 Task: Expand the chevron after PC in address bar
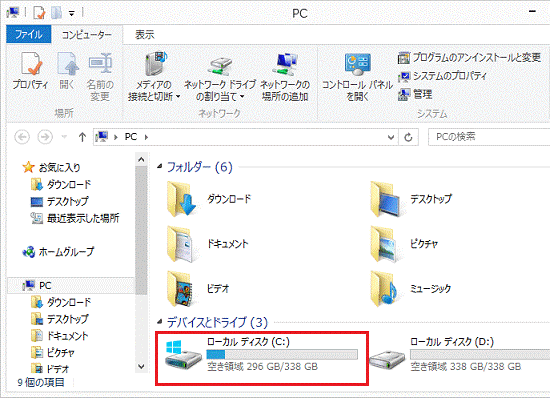click(x=146, y=137)
